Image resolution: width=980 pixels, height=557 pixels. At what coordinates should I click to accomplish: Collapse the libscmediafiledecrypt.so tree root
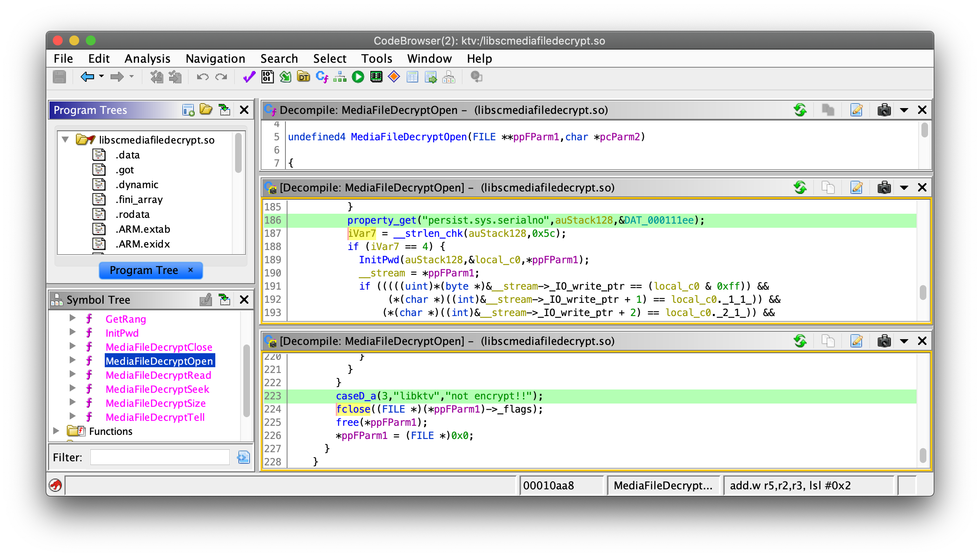(x=65, y=139)
